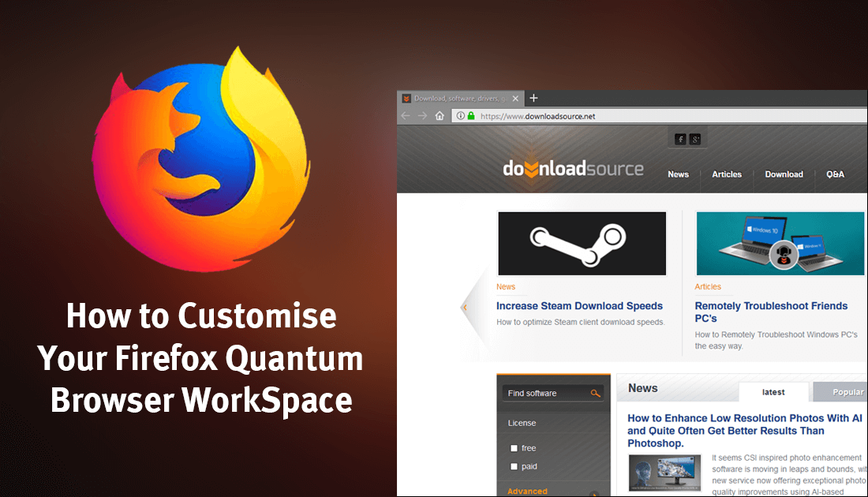Click the orange News category label
The width and height of the screenshot is (868, 497).
coord(505,286)
